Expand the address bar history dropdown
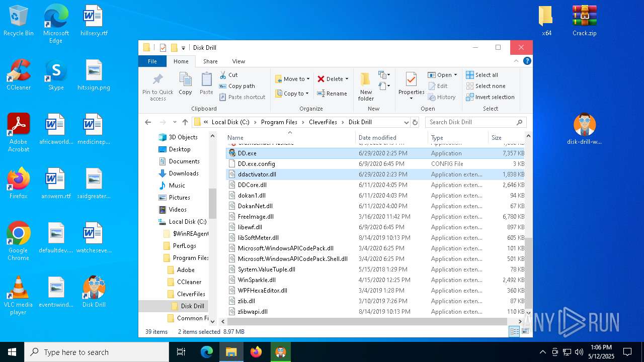644x362 pixels. point(406,122)
